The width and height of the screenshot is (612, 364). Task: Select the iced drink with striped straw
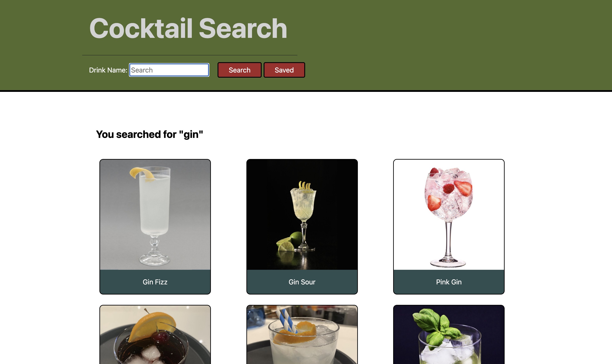302,335
